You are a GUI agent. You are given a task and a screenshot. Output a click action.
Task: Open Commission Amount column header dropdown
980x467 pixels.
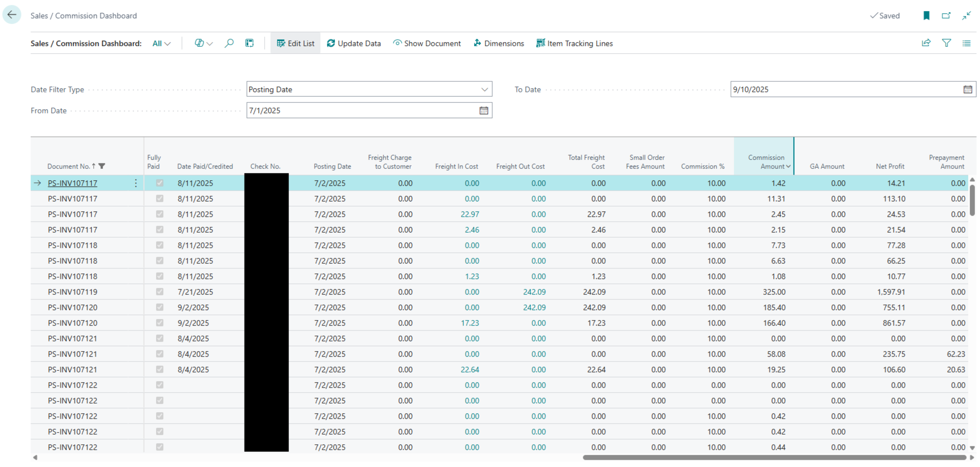tap(788, 166)
